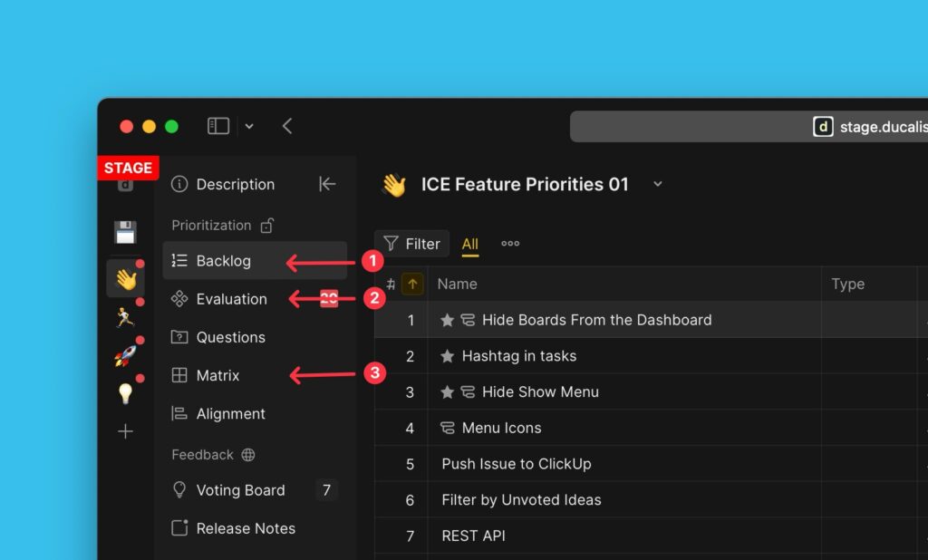
Task: Collapse the sidebar with arrow icon
Action: click(x=327, y=184)
